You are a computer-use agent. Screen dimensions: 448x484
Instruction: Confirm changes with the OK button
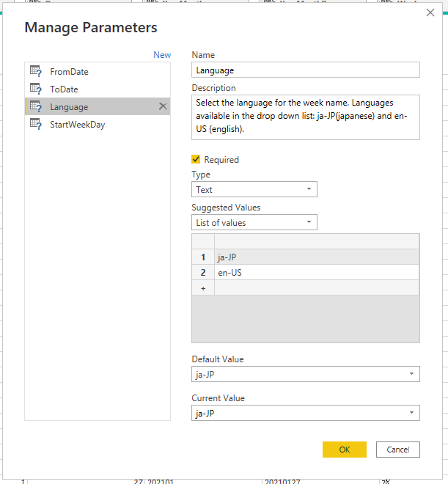(345, 450)
